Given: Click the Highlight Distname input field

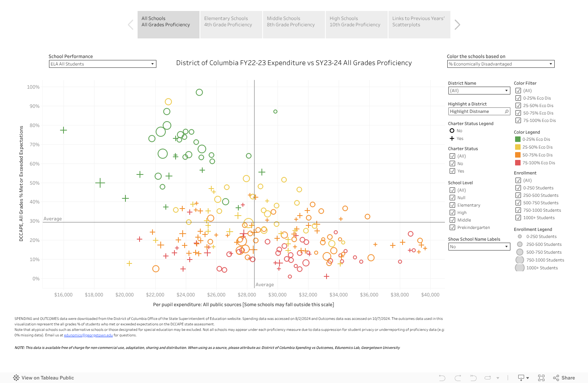Looking at the screenshot, I should (475, 112).
